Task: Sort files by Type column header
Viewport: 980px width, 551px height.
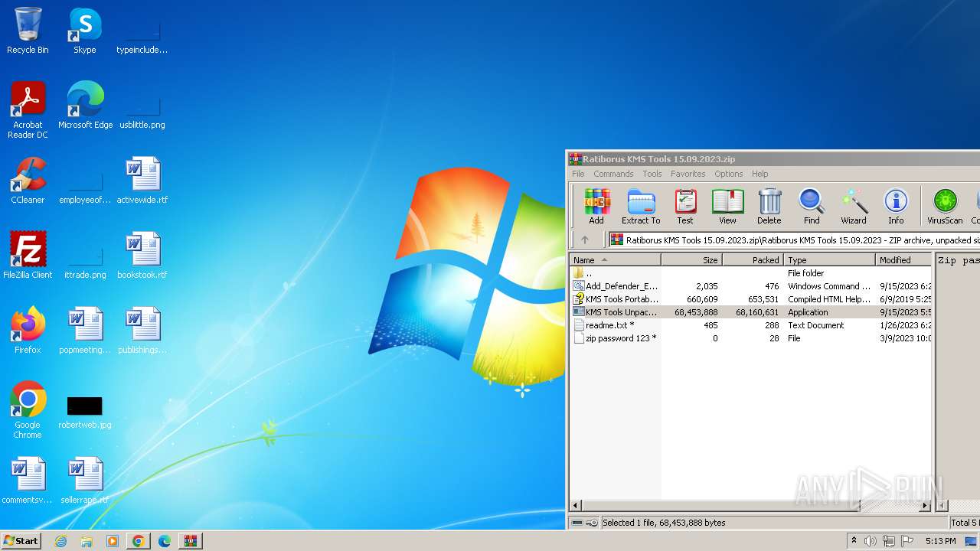Action: (830, 260)
